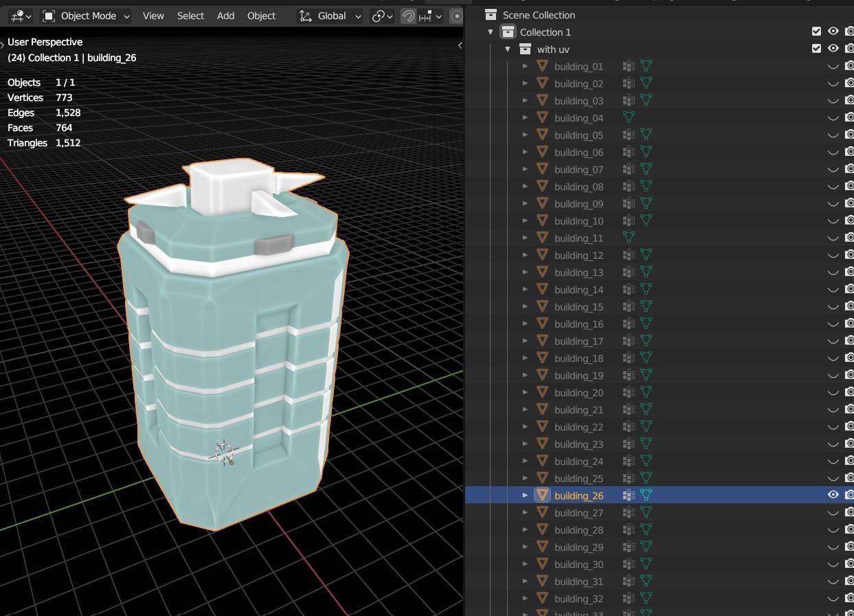854x616 pixels.
Task: Hide building_26 with its eye icon
Action: point(833,495)
